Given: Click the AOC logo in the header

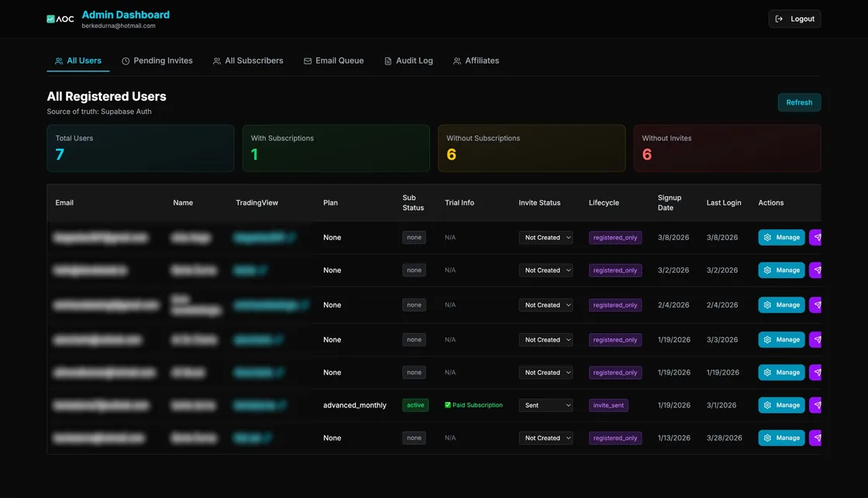Looking at the screenshot, I should pos(60,19).
